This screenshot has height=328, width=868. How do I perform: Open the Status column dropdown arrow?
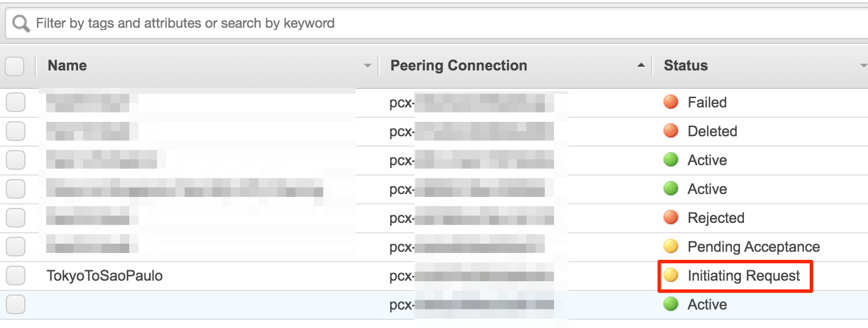click(x=863, y=66)
